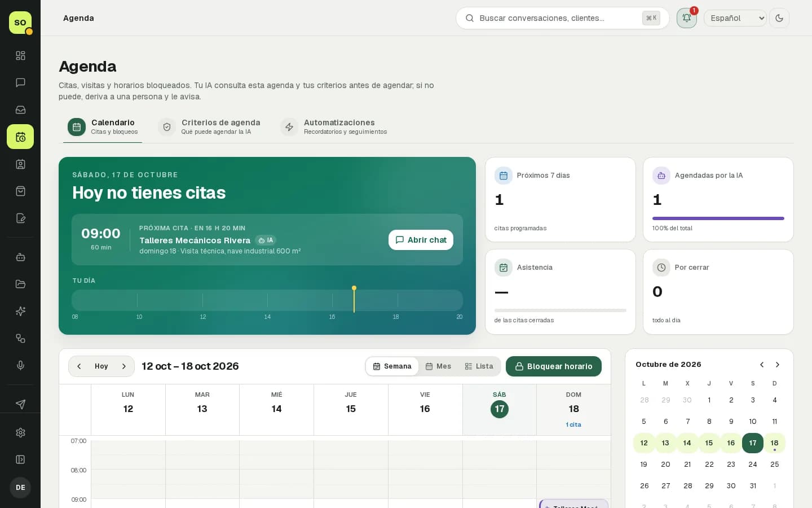Open the notifications bell
Viewport: 812px width, 508px height.
(687, 18)
